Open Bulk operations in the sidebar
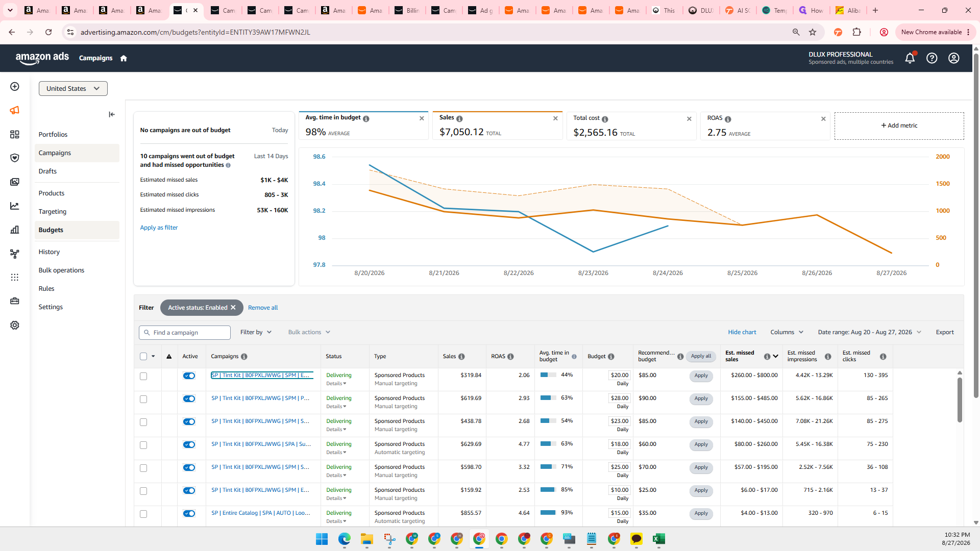 click(x=61, y=270)
